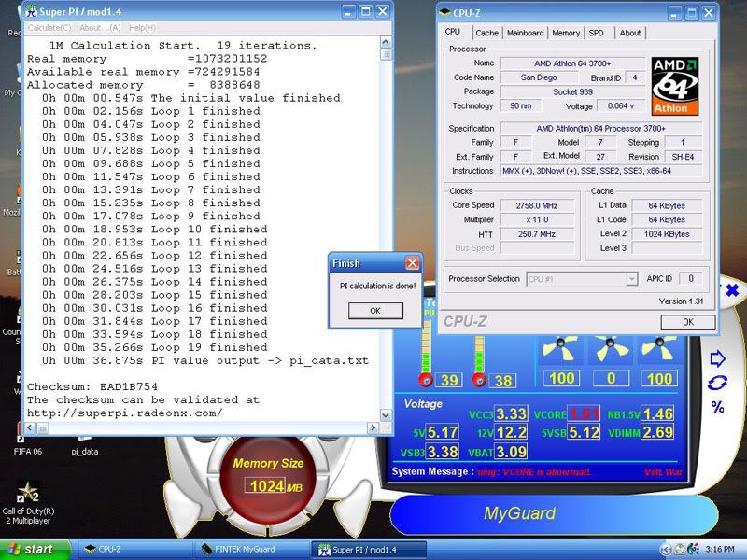Click the Super PI vertical scrollbar down arrow
The height and width of the screenshot is (560, 747).
pos(386,415)
